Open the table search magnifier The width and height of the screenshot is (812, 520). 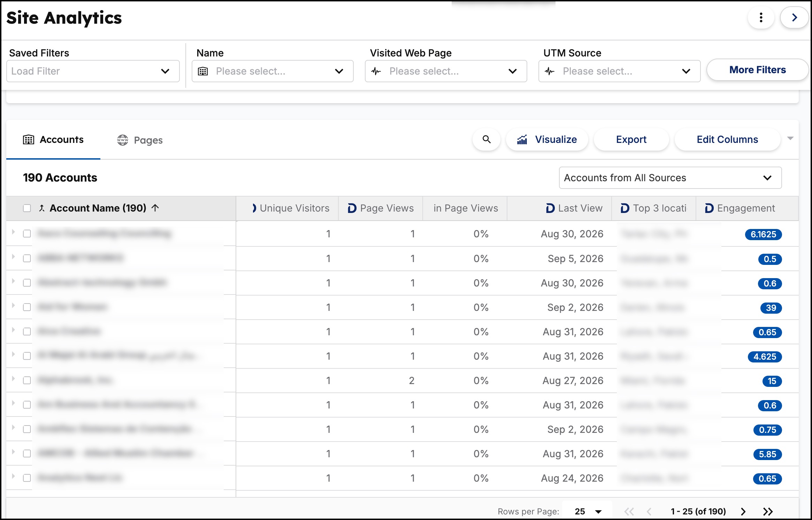[487, 140]
